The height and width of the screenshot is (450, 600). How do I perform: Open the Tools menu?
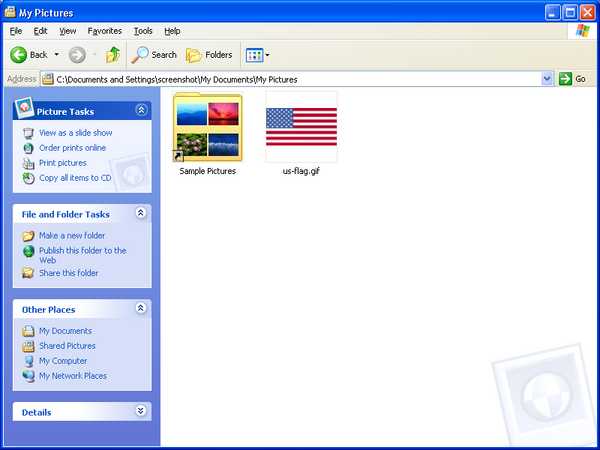[x=143, y=31]
